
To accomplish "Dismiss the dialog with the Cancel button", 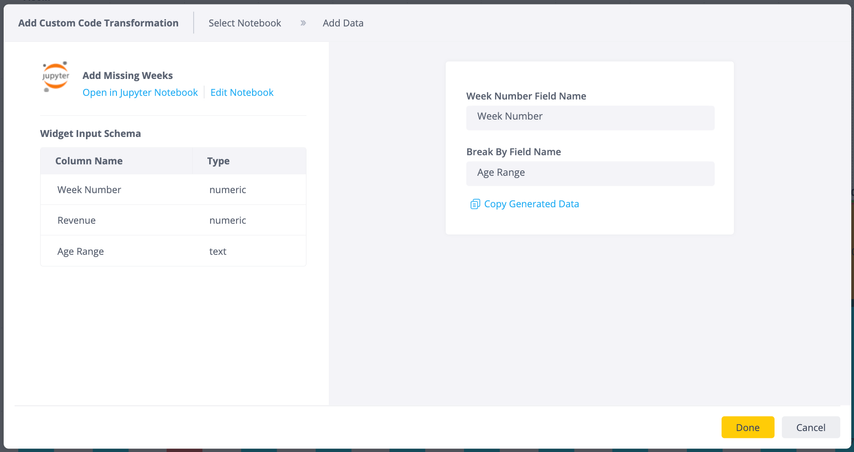I will point(810,427).
